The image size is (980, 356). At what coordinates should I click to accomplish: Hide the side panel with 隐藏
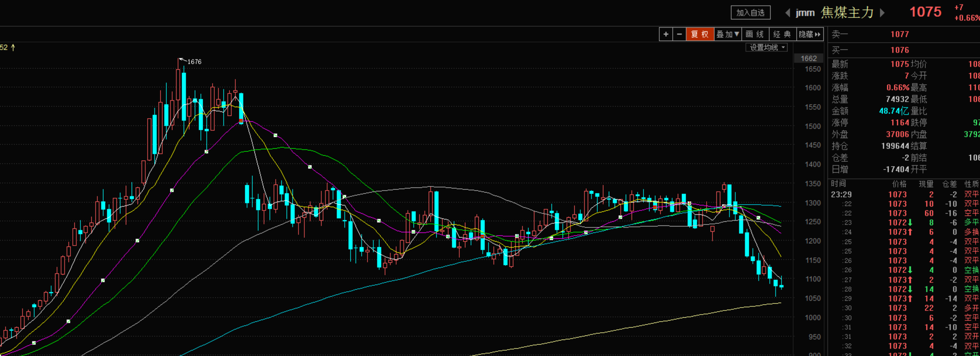[810, 34]
